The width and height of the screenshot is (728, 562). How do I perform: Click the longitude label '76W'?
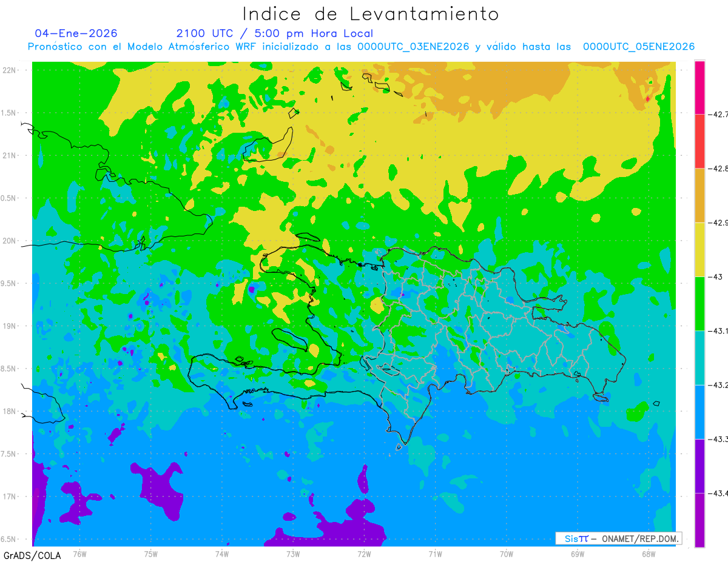click(79, 554)
